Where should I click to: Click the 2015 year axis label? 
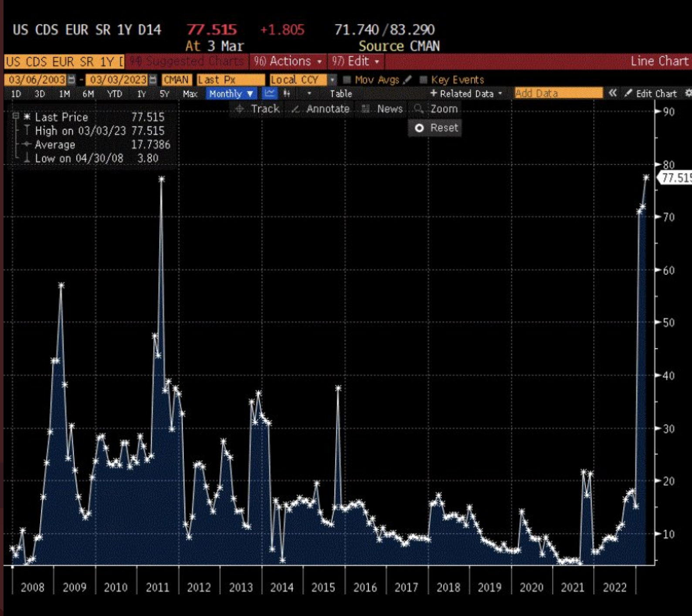tap(323, 588)
